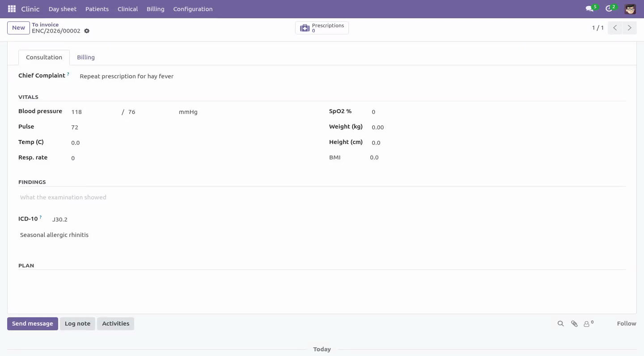
Task: Switch to the Billing tab
Action: [86, 57]
